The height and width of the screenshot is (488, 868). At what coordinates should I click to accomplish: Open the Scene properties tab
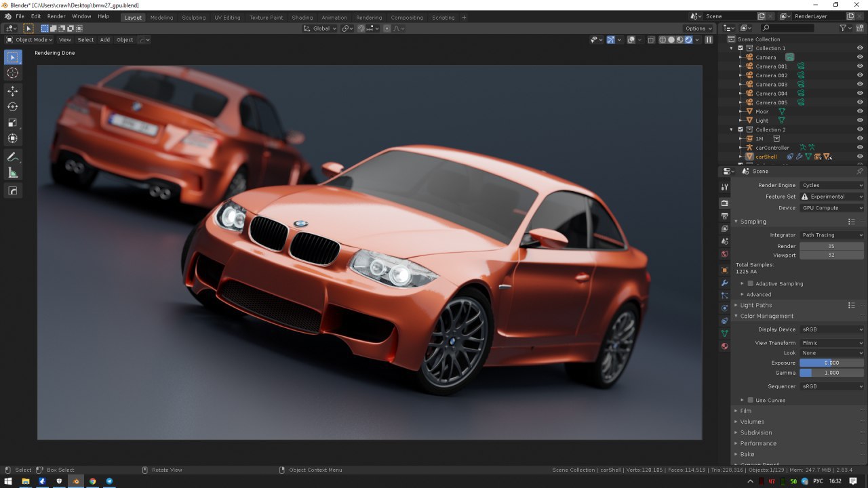724,241
